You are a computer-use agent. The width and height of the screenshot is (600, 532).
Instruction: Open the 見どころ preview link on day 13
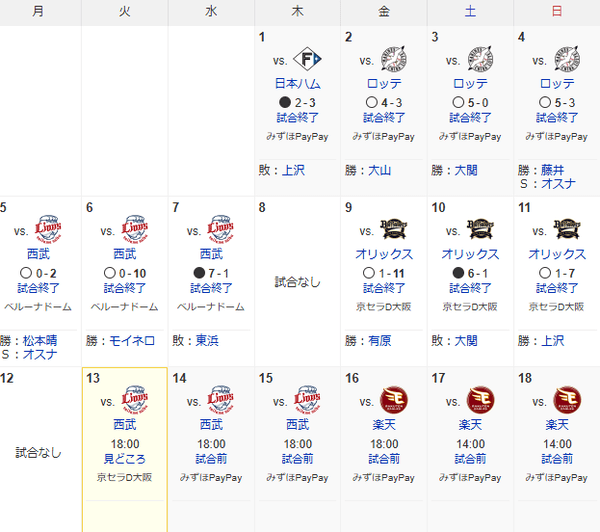(125, 459)
